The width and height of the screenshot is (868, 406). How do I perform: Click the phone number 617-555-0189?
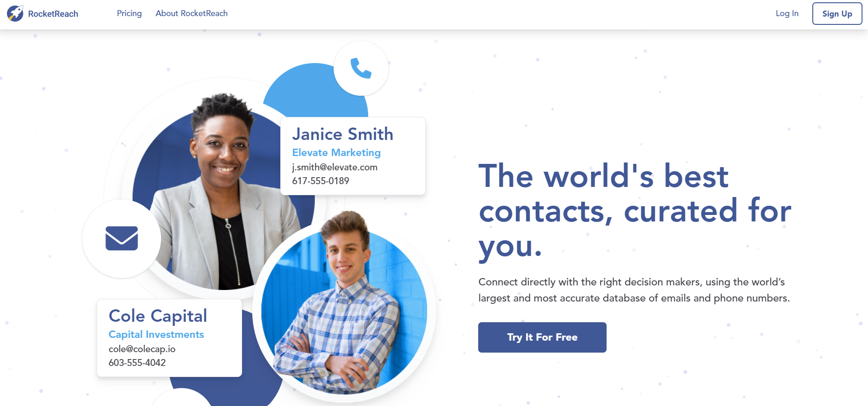click(x=320, y=181)
